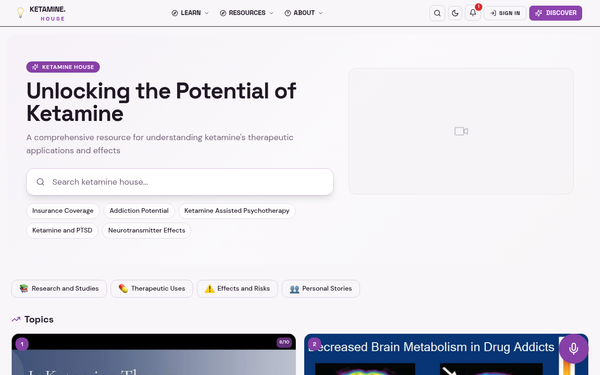Click the Topics heading
Image resolution: width=600 pixels, height=375 pixels.
tap(39, 319)
